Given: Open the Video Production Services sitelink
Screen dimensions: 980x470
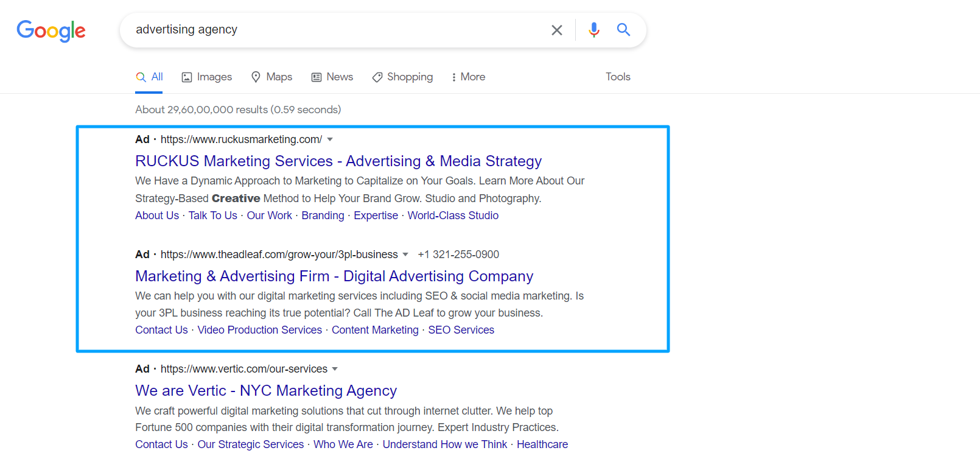Looking at the screenshot, I should coord(260,330).
